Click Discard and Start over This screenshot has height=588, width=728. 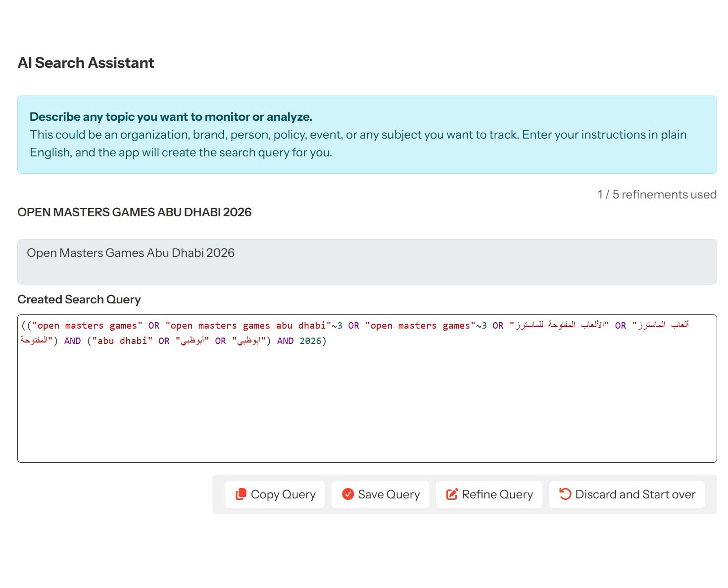click(x=627, y=494)
